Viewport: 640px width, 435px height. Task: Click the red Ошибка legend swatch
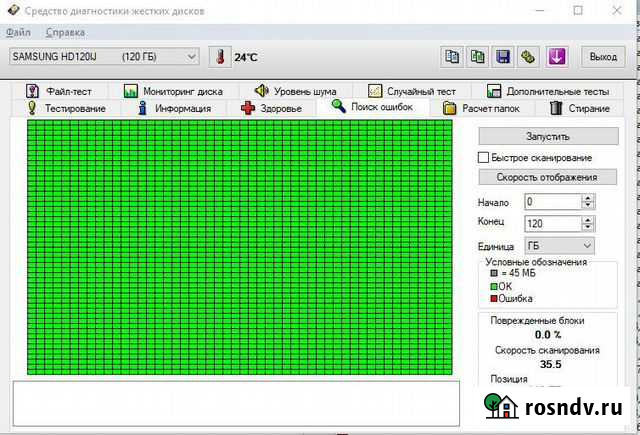(x=492, y=298)
